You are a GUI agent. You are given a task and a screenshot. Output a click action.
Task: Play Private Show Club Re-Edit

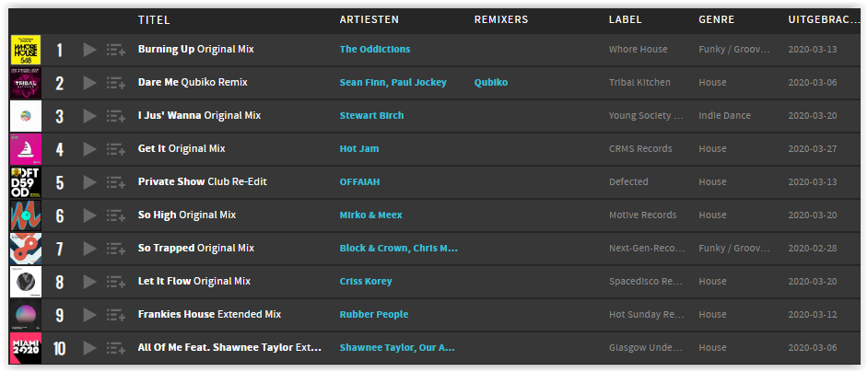(x=89, y=182)
